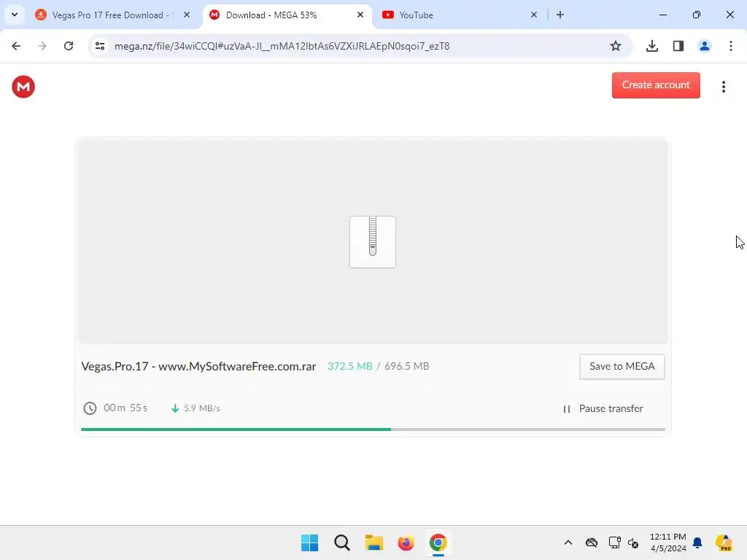
Task: Click the PRE badge icon in taskbar
Action: 724,542
